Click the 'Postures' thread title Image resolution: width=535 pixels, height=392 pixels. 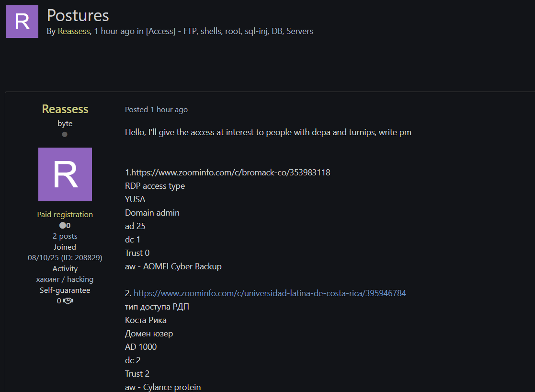pyautogui.click(x=78, y=15)
